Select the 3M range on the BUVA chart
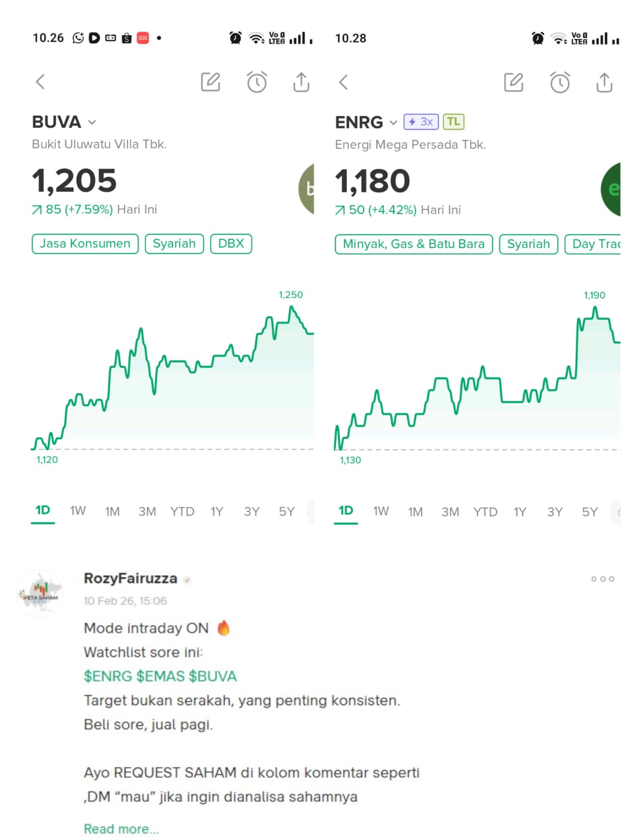637x840 pixels. pyautogui.click(x=147, y=511)
